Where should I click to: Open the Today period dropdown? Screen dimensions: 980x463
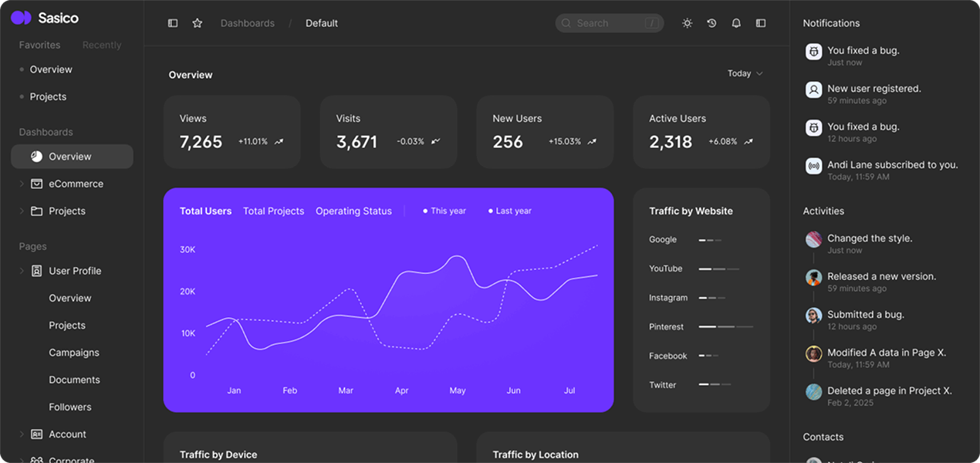point(745,73)
